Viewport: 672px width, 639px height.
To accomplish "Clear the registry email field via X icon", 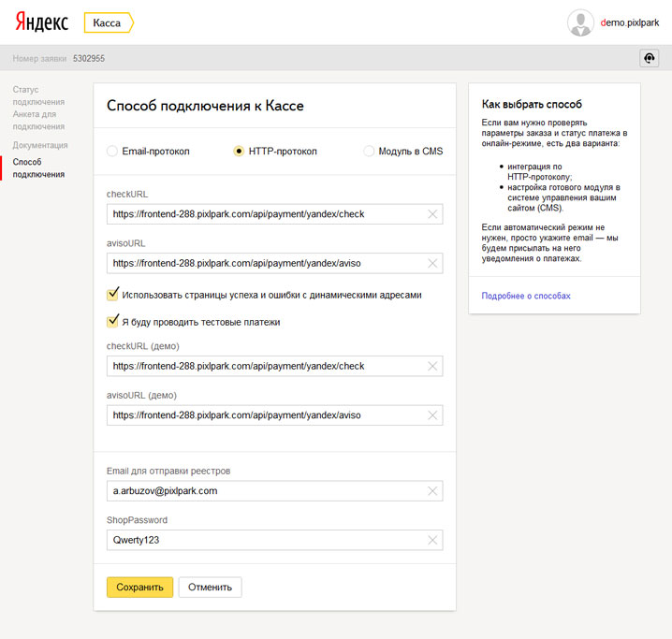I will click(432, 491).
